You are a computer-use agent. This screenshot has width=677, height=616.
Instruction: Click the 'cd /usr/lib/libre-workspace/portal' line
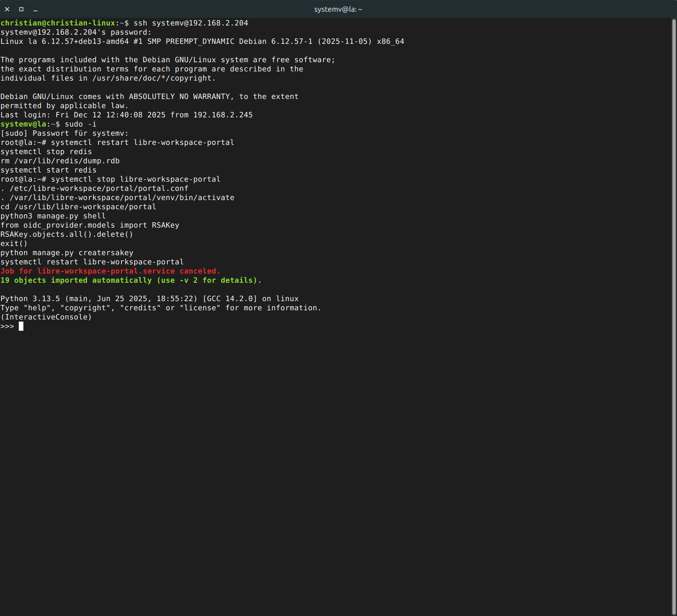(x=78, y=207)
